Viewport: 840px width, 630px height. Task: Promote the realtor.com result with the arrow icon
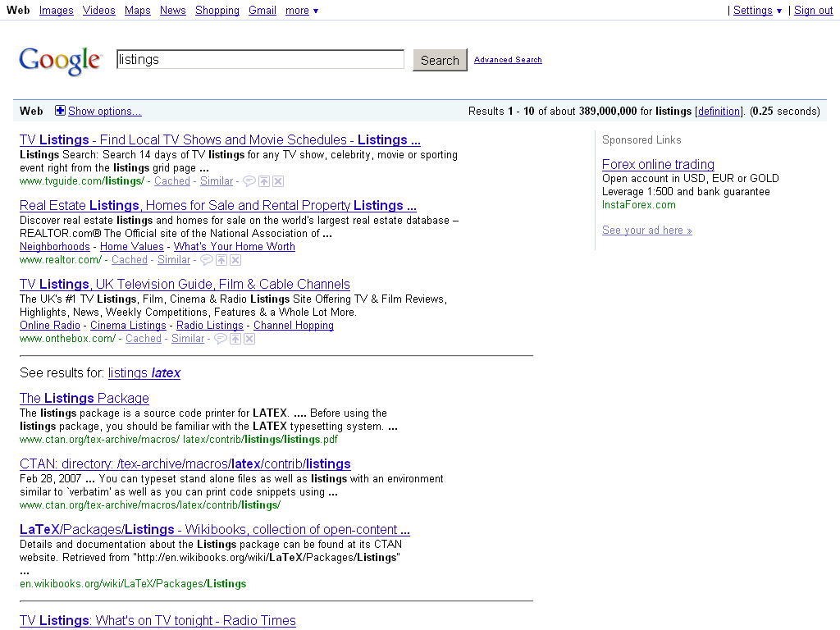point(221,260)
